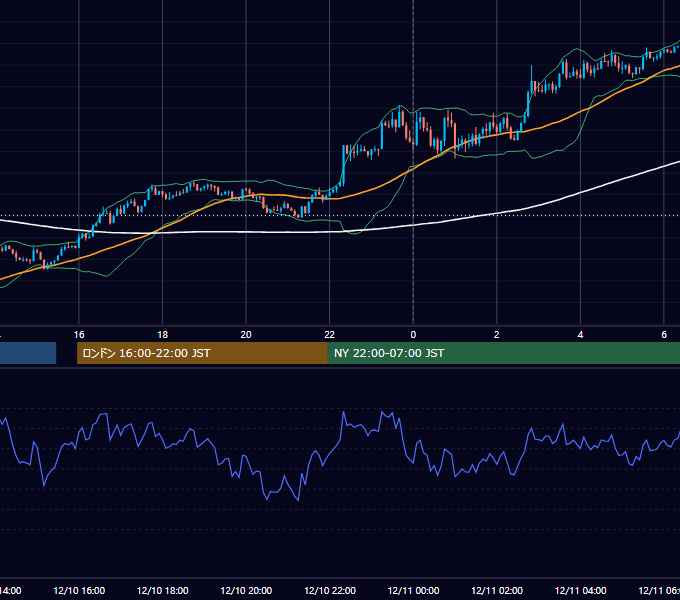The width and height of the screenshot is (680, 600).
Task: Click the unlabeled blue session block
Action: 28,353
